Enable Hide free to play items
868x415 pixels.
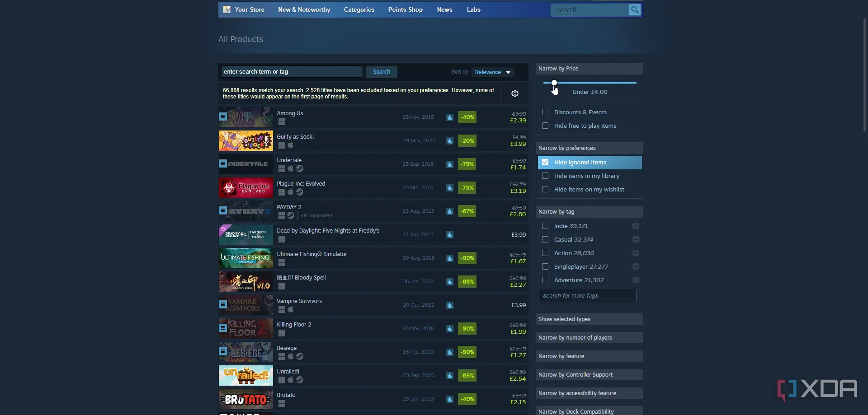pyautogui.click(x=545, y=126)
